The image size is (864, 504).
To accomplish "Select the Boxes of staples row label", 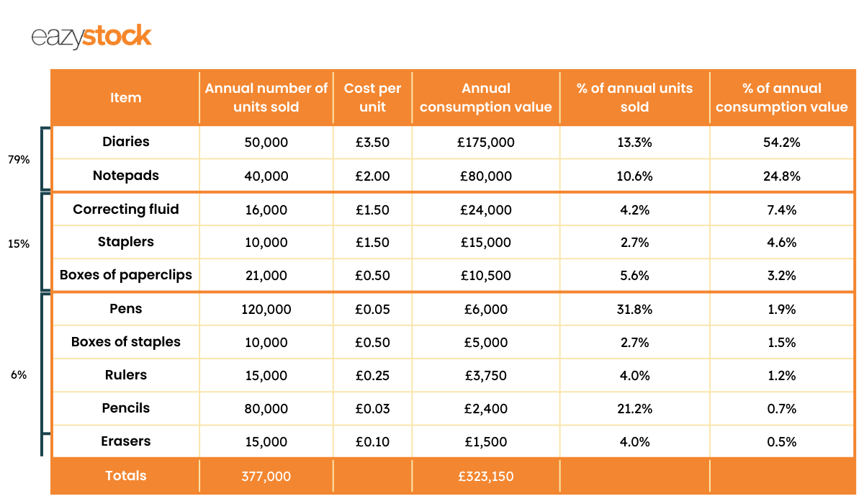I will [x=126, y=342].
